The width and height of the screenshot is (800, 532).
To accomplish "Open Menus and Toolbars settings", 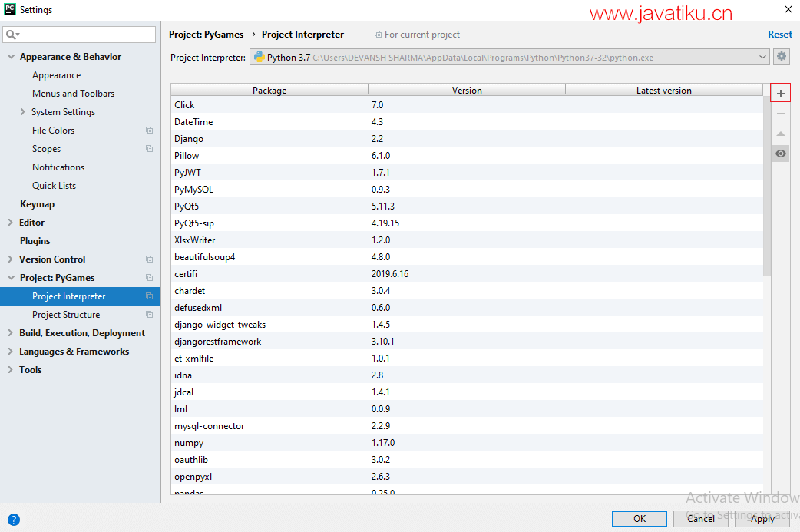I will pos(73,94).
